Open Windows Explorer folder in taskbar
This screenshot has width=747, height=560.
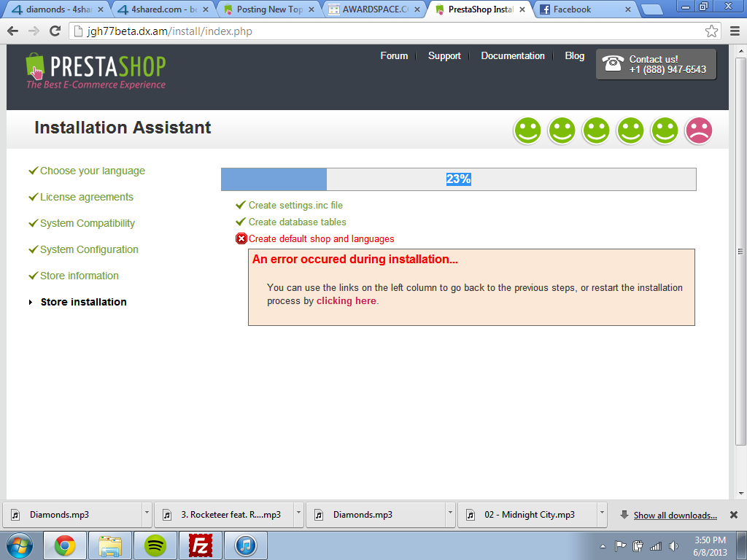(x=110, y=545)
